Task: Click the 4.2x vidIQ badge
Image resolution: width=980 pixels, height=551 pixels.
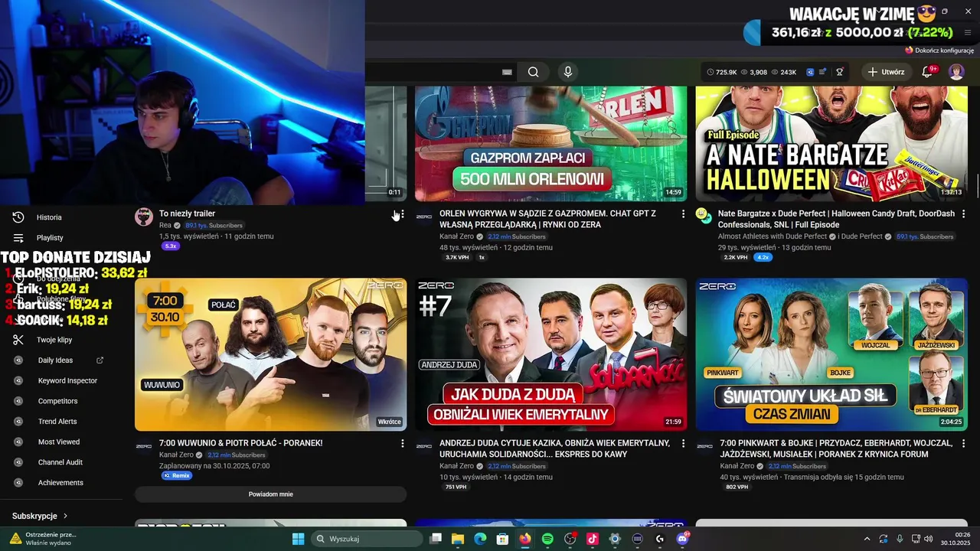Action: tap(763, 258)
